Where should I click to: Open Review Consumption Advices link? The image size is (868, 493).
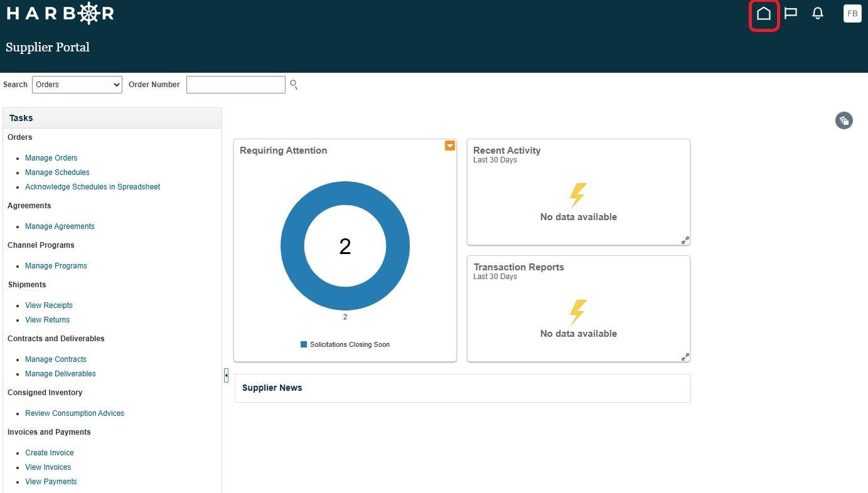pyautogui.click(x=75, y=413)
